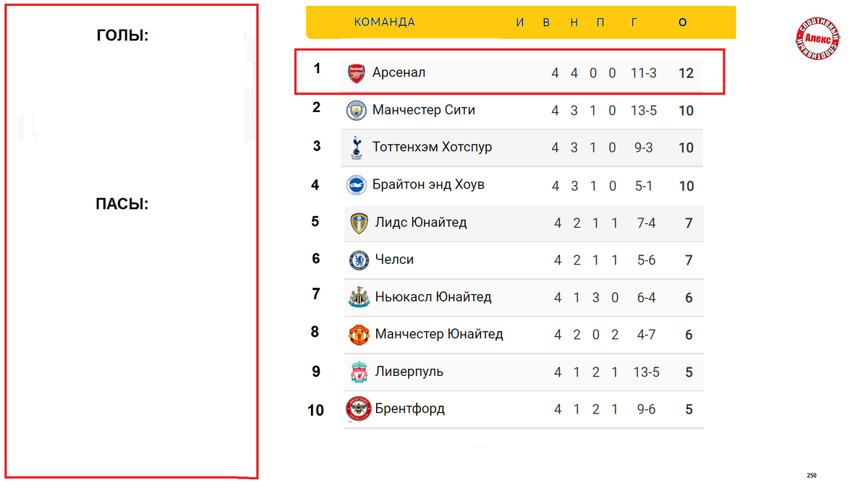The image size is (868, 488).
Task: Open the red Алекс channel logo
Action: (x=817, y=40)
